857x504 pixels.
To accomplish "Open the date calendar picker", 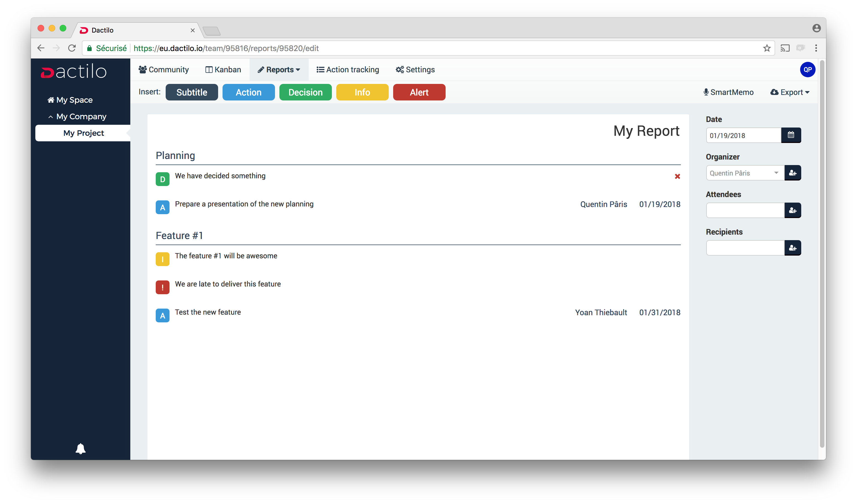I will pyautogui.click(x=791, y=135).
